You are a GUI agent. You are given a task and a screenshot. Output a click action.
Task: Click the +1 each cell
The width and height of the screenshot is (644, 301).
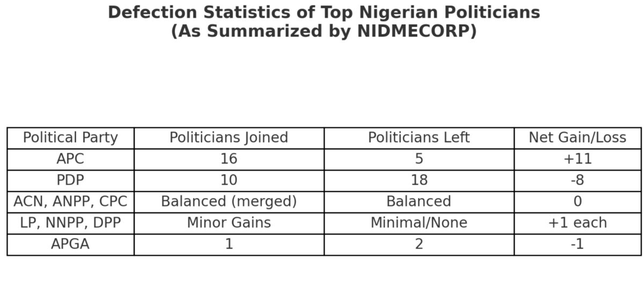577,223
